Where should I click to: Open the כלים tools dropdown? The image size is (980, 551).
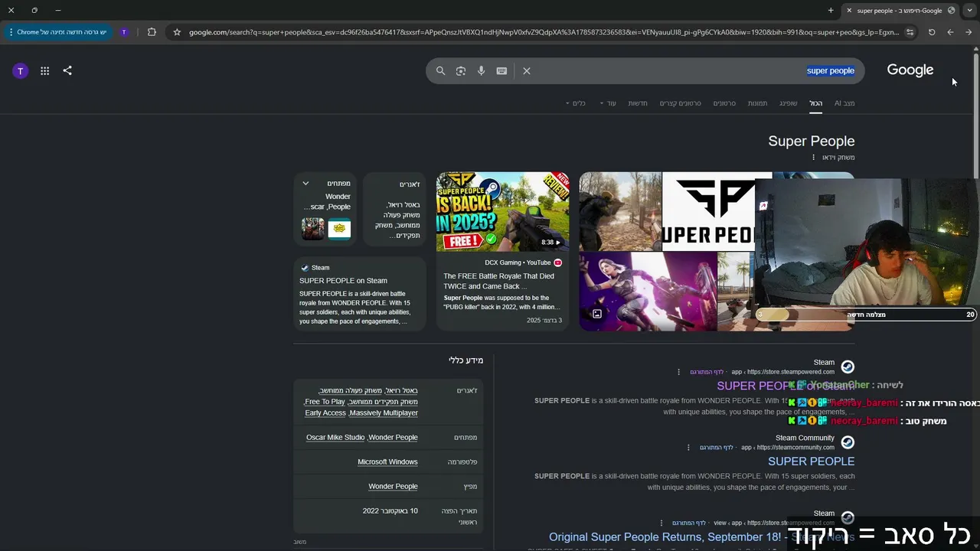tap(576, 103)
